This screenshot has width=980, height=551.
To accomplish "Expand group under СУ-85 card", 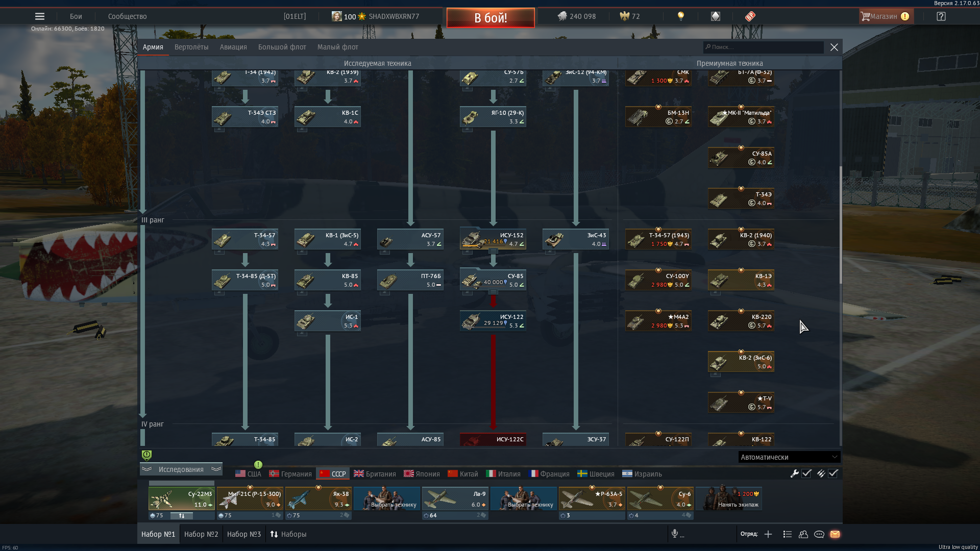I will pos(493,292).
